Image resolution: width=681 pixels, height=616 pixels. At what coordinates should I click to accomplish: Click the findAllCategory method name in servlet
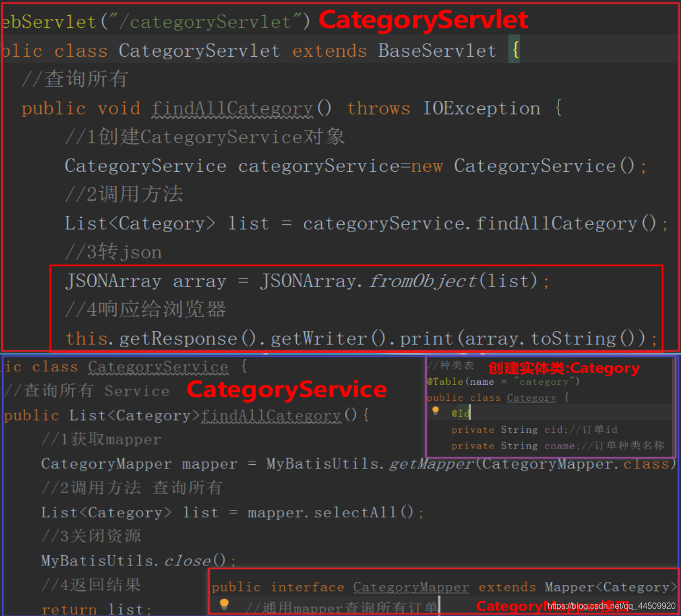pos(232,109)
